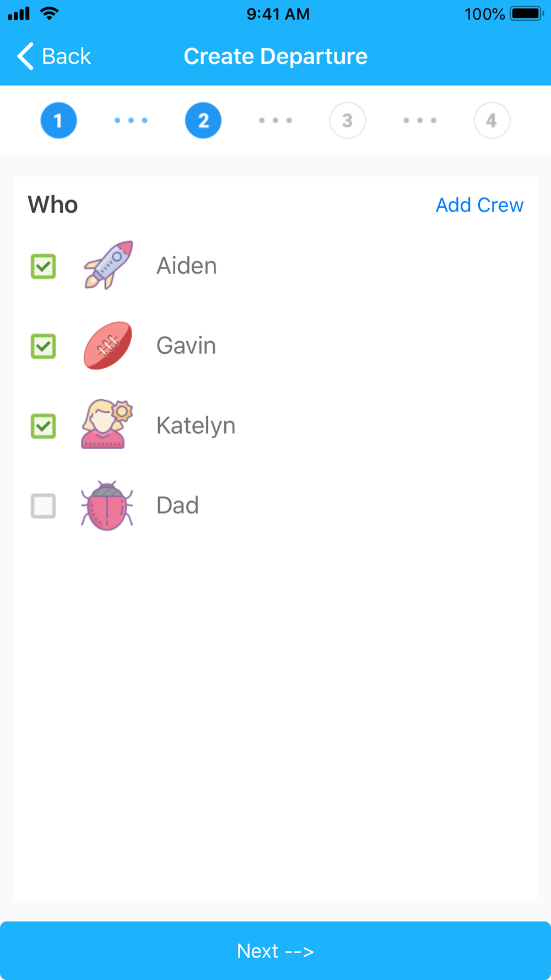Viewport: 551px width, 980px height.
Task: Jump to step 4 in progress indicator
Action: (492, 120)
